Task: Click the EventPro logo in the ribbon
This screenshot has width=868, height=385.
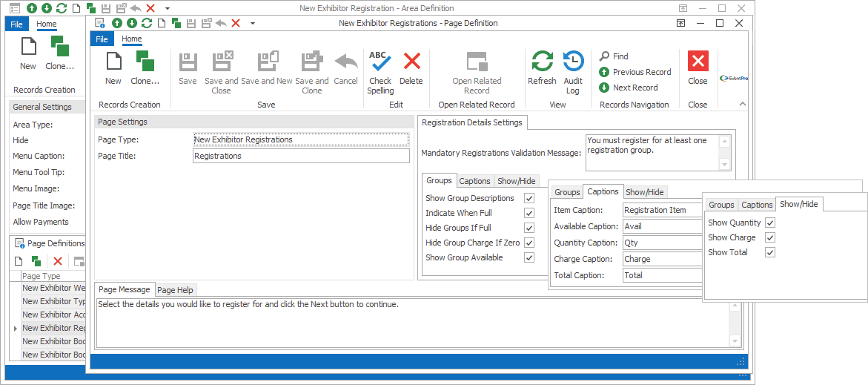Action: pos(734,78)
